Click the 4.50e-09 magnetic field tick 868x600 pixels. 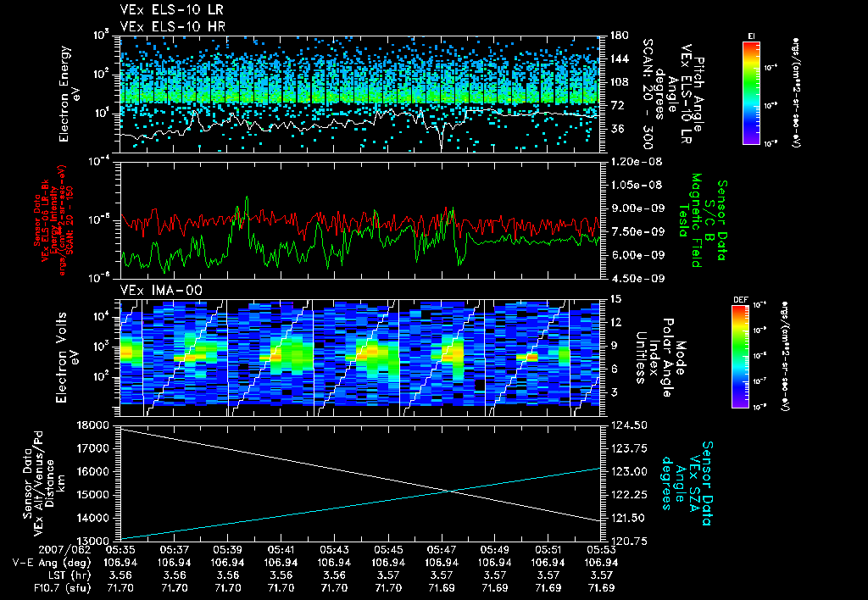(x=637, y=279)
